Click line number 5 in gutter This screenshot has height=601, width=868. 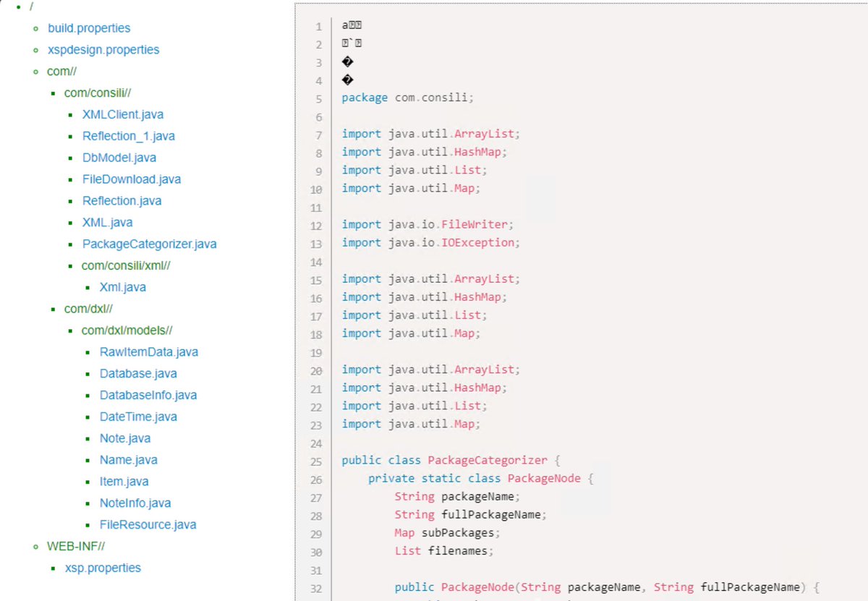(x=319, y=98)
